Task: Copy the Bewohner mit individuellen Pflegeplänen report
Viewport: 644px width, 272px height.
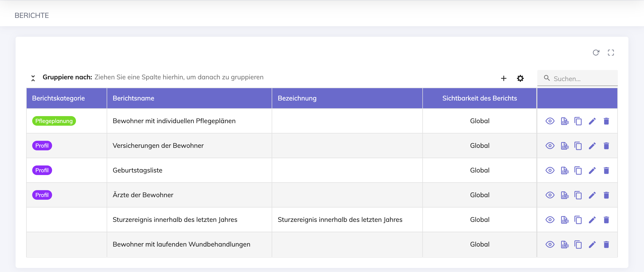Action: pyautogui.click(x=578, y=121)
